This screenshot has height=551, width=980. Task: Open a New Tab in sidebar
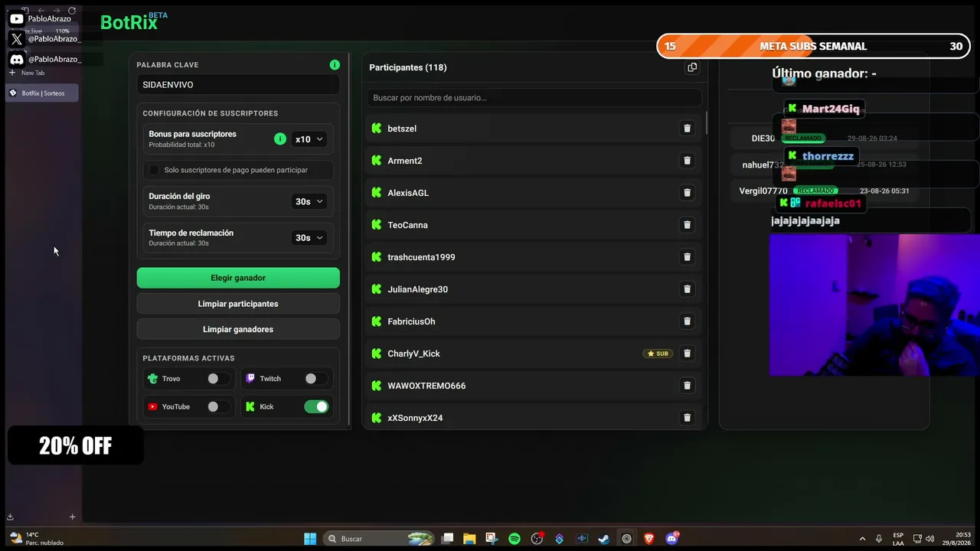tap(27, 73)
